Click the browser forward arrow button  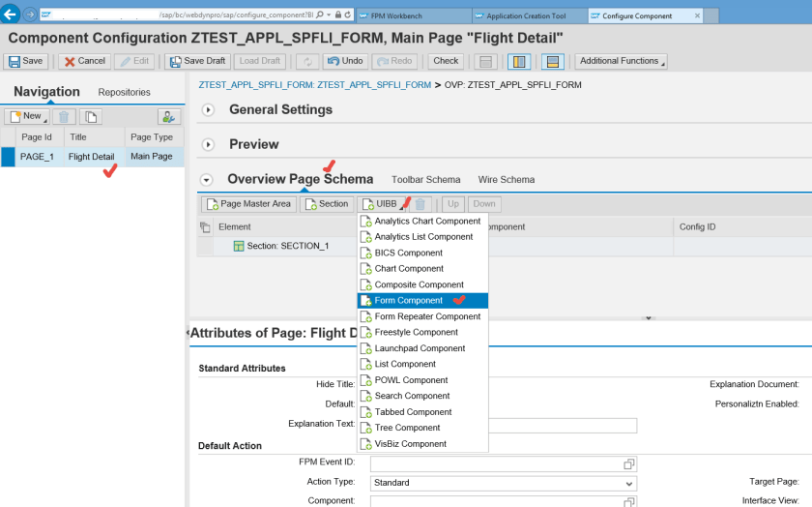(x=30, y=15)
